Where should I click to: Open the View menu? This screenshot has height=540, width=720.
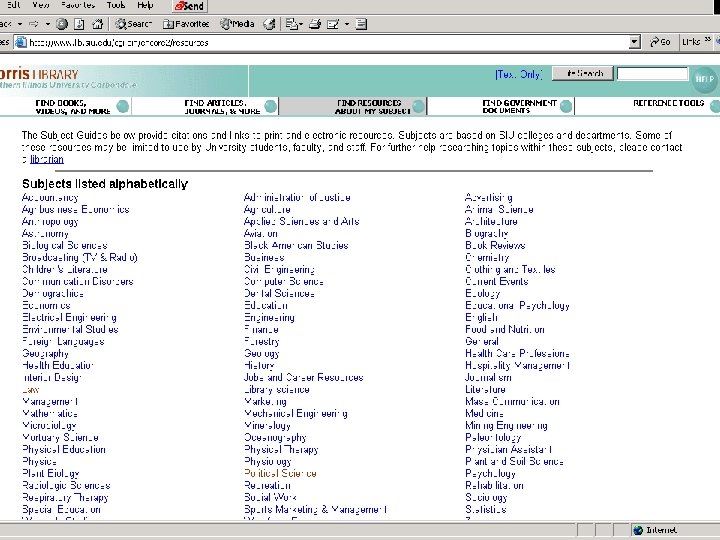point(41,5)
